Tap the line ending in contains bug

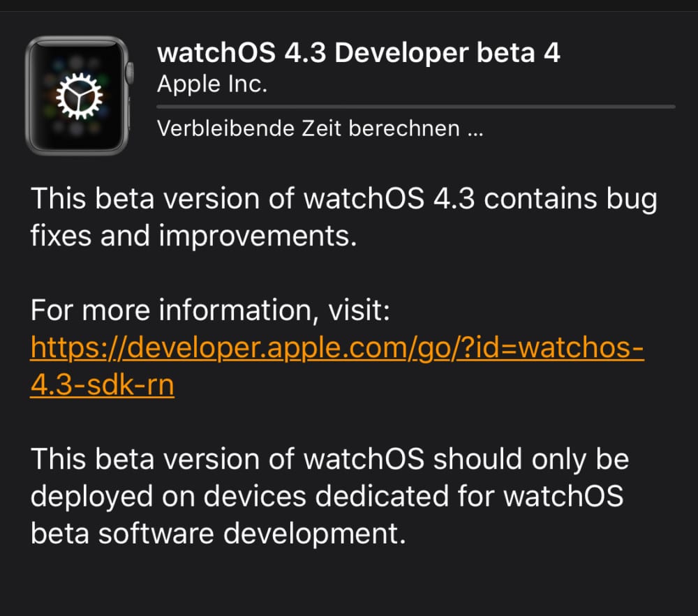(x=343, y=199)
